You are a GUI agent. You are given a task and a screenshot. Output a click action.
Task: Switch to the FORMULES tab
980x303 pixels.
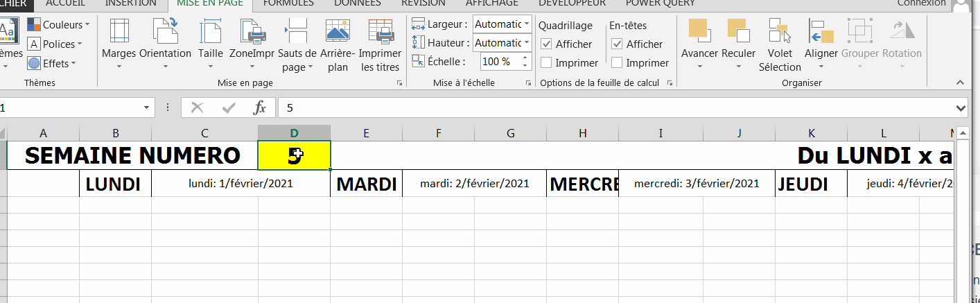point(289,3)
